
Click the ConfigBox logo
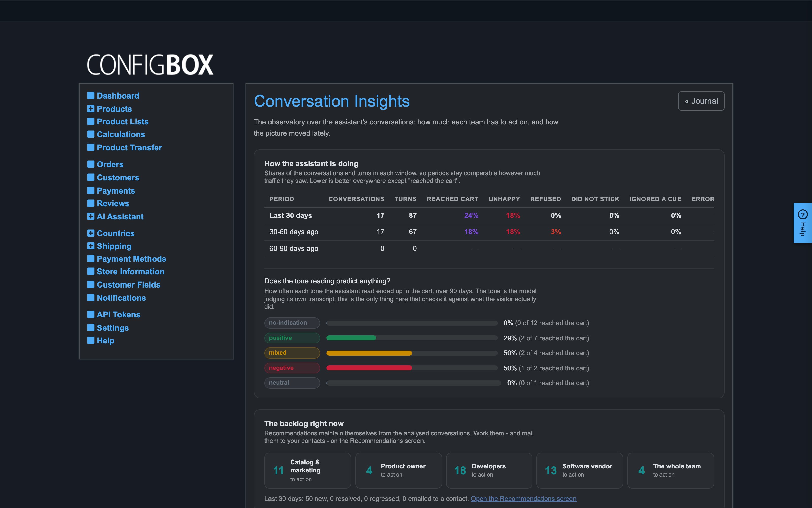pos(150,65)
